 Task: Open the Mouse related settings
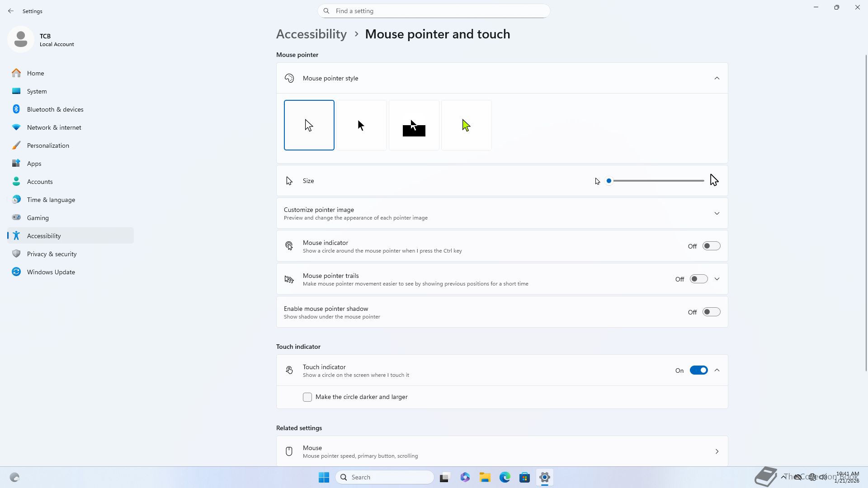502,451
